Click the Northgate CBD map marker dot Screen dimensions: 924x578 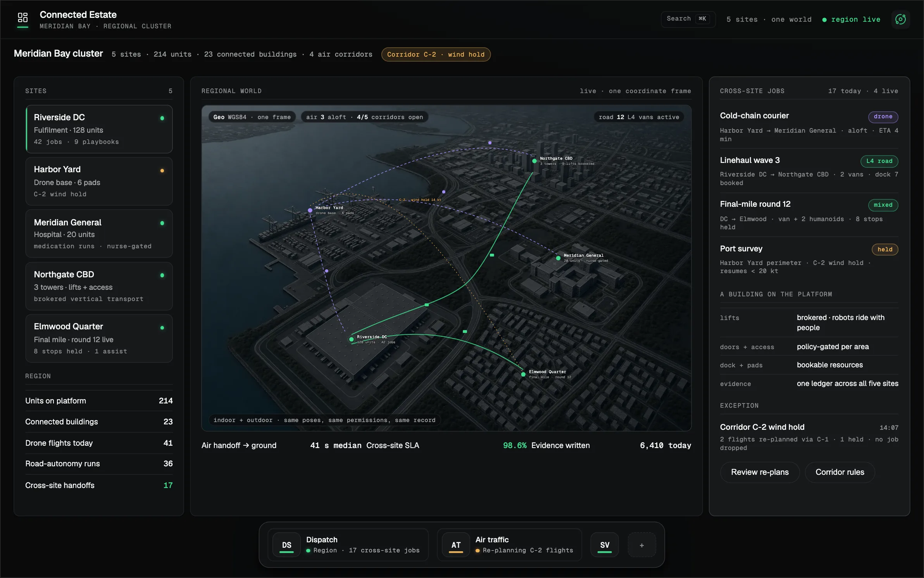(534, 161)
